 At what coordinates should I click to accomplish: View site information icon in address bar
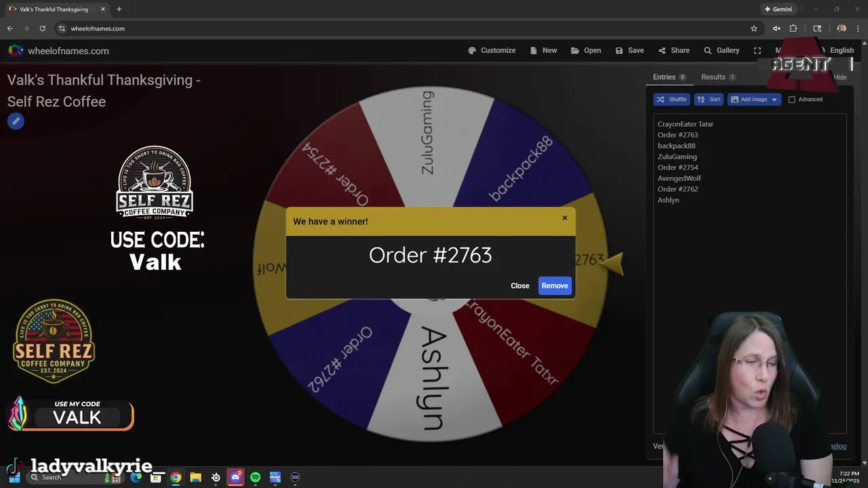(62, 28)
